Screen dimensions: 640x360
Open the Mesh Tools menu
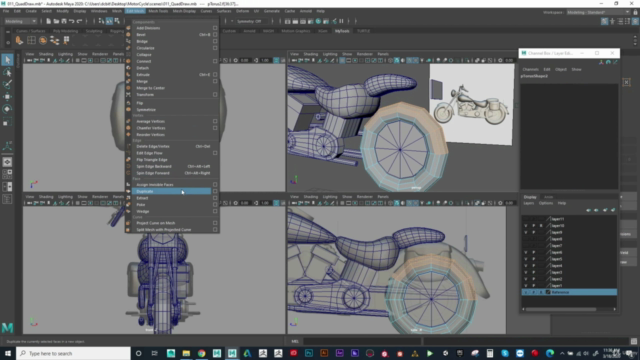tap(158, 11)
